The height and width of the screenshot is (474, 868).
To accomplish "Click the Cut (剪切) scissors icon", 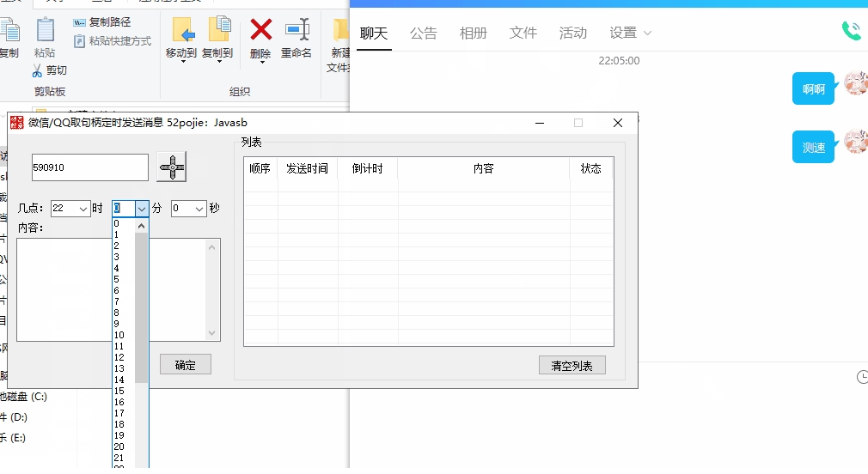I will tap(38, 70).
